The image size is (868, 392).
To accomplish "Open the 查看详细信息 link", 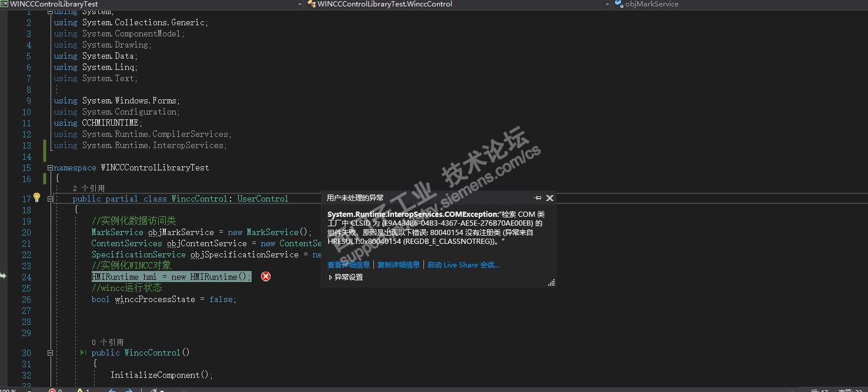I will tap(349, 264).
